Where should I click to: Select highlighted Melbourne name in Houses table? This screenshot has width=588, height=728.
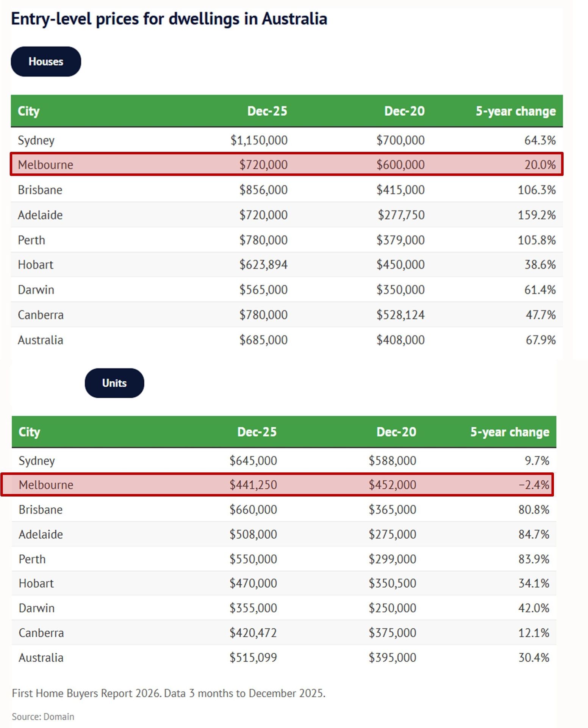pyautogui.click(x=45, y=165)
